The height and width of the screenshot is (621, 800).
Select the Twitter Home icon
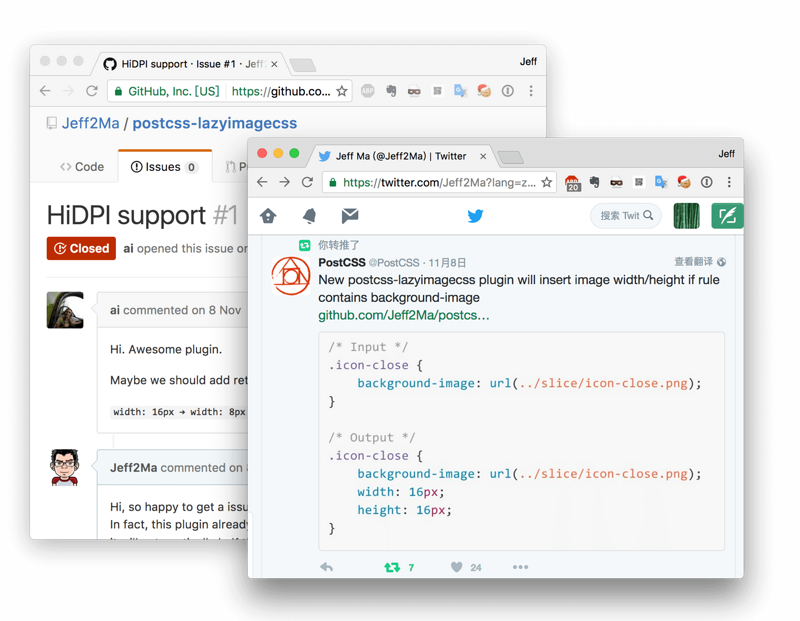click(x=267, y=215)
